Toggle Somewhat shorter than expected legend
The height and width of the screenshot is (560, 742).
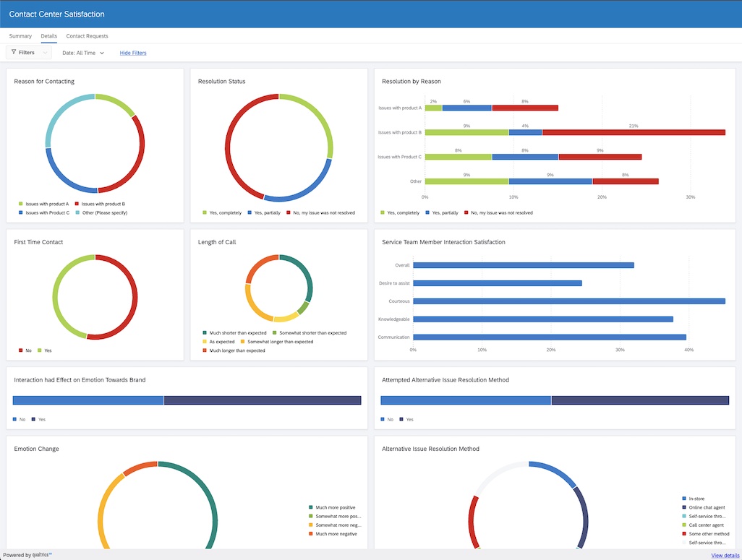coord(310,333)
